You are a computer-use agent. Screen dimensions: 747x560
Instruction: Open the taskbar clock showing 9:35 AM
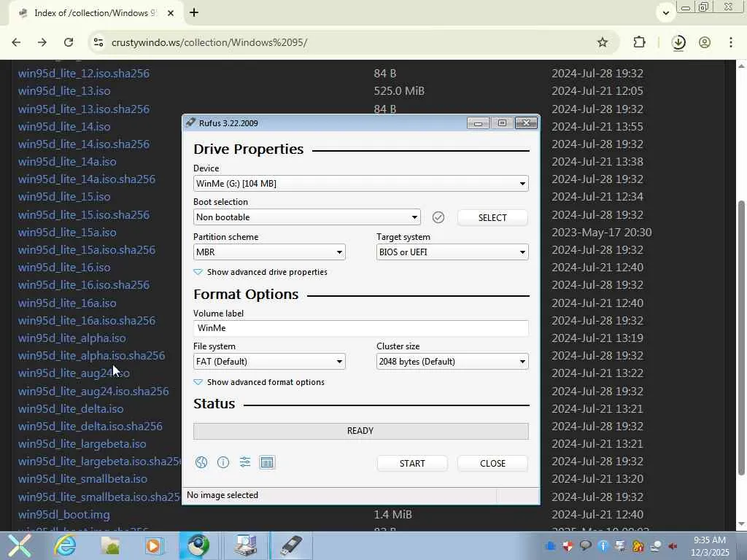[710, 545]
